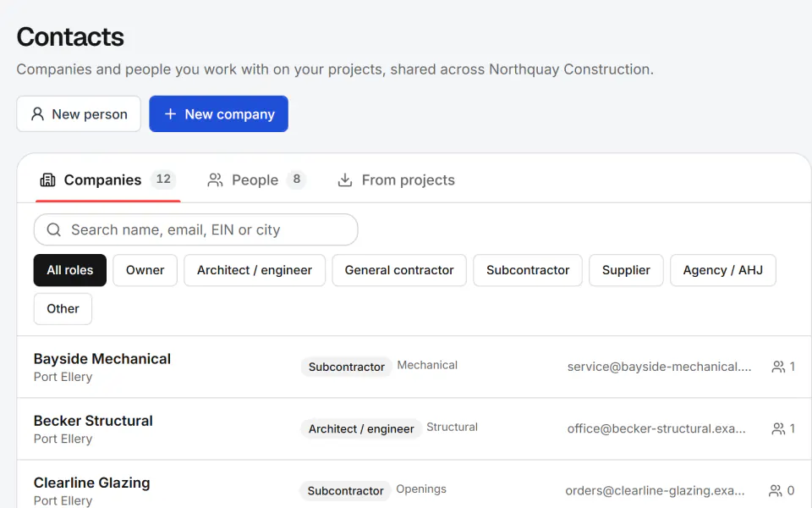Image resolution: width=812 pixels, height=508 pixels.
Task: Click the magnifier icon in search field
Action: point(54,229)
